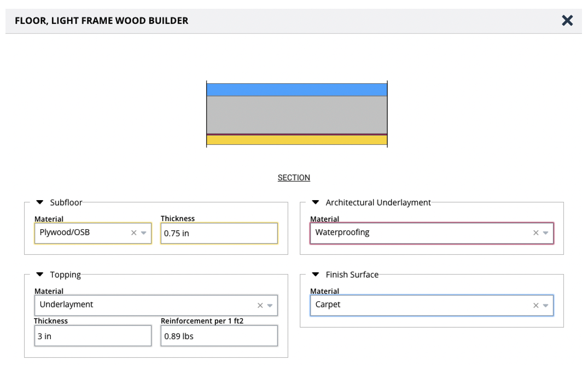Select the yellow subfloor layer in section diagram

coord(296,140)
